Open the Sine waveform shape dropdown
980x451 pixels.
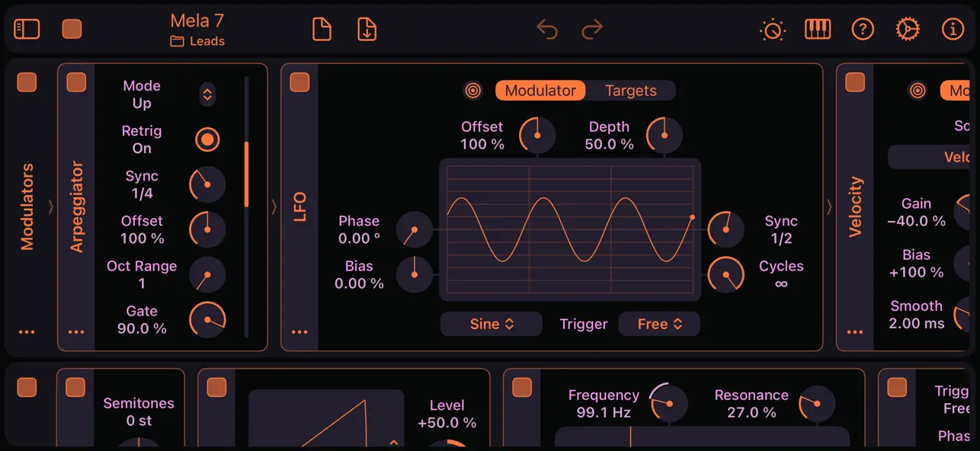(x=492, y=324)
